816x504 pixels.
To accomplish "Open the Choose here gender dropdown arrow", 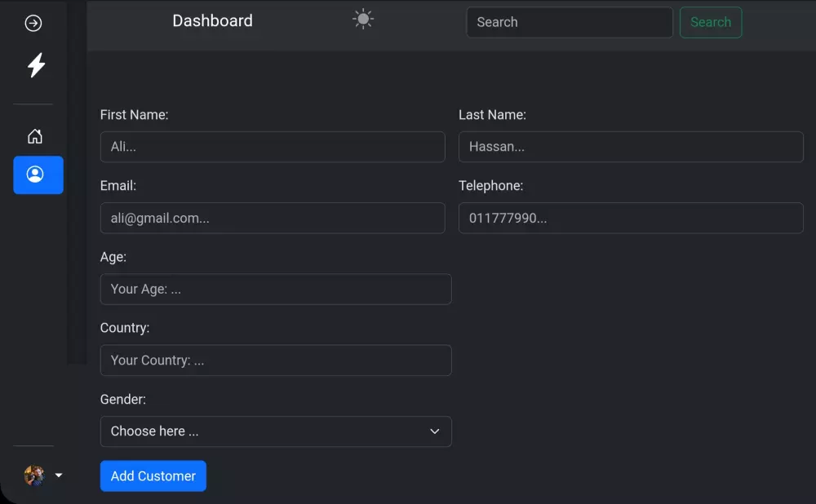I will pyautogui.click(x=434, y=431).
